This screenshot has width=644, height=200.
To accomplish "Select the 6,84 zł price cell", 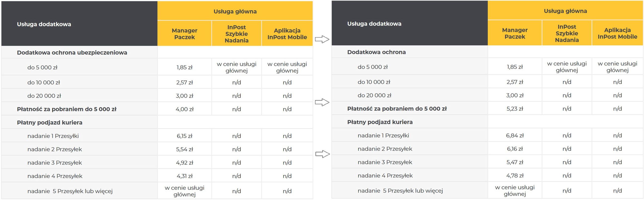I will coord(515,135).
